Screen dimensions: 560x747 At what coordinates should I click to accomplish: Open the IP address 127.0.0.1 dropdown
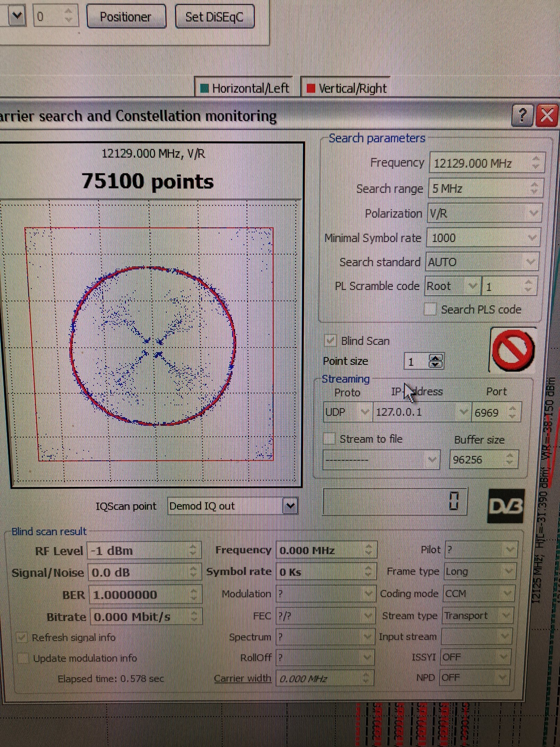click(422, 412)
